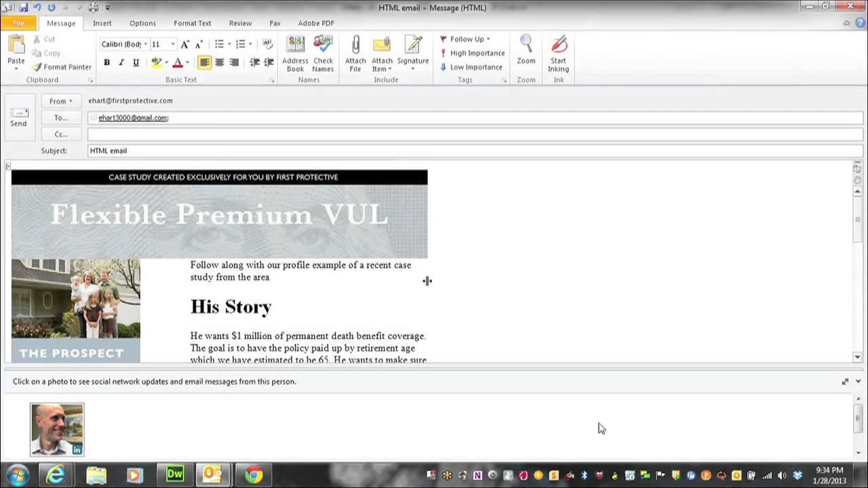Image resolution: width=868 pixels, height=488 pixels.
Task: Open the File tab
Action: [18, 23]
